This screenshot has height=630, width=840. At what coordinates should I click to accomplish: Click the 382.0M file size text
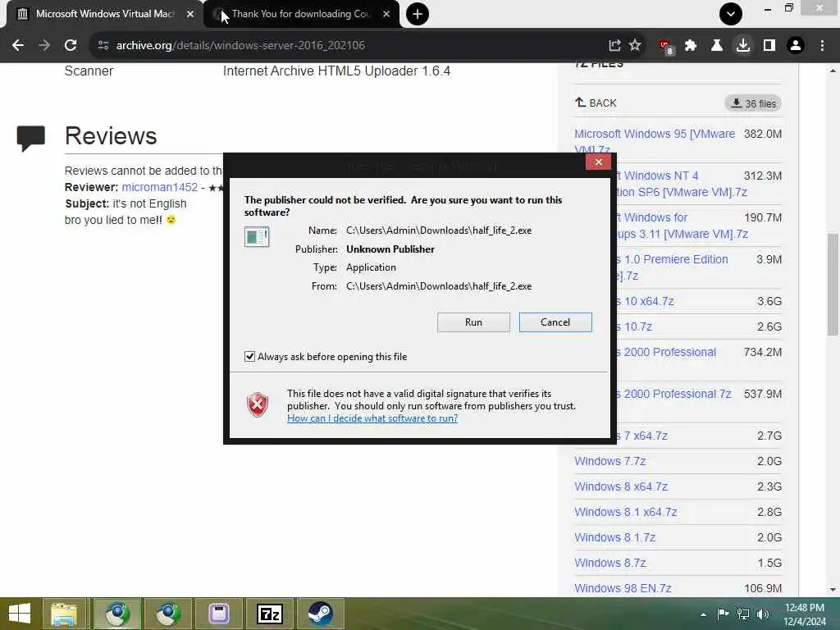pyautogui.click(x=762, y=134)
